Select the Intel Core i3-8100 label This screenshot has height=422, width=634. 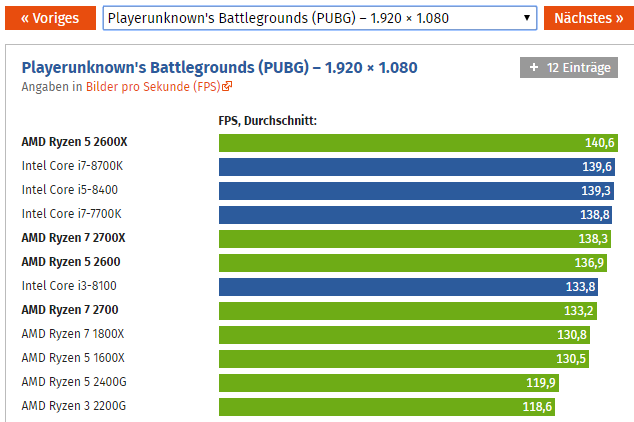point(69,286)
